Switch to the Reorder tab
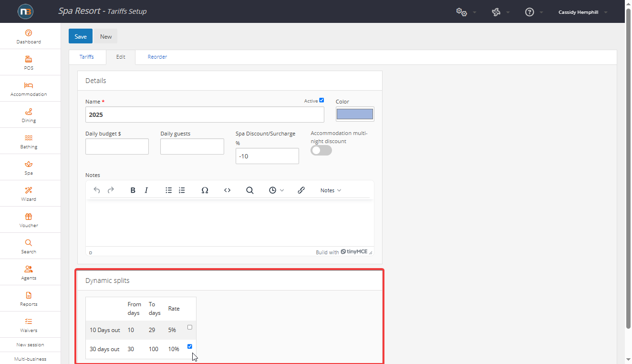The width and height of the screenshot is (632, 364). (x=157, y=57)
